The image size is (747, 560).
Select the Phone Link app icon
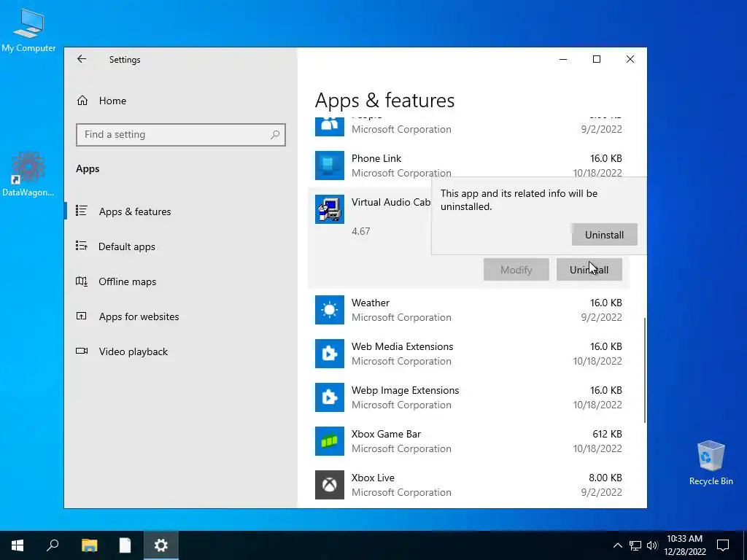[x=330, y=166]
